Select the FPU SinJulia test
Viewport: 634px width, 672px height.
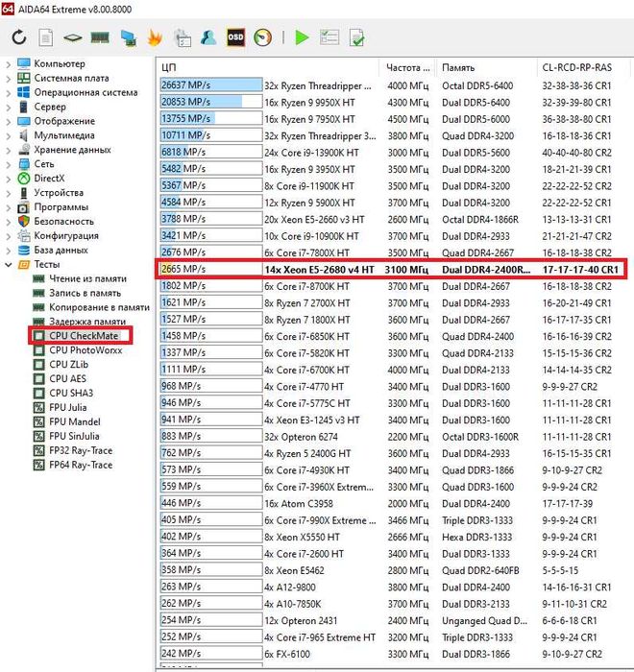[x=74, y=436]
